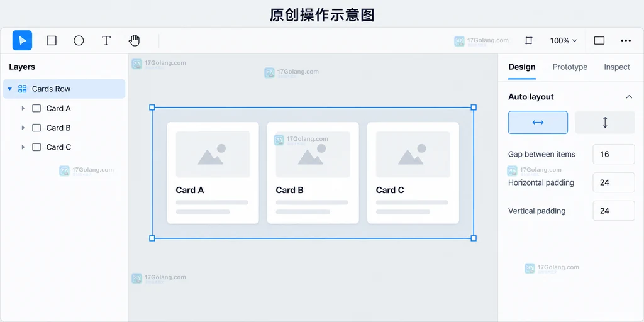The width and height of the screenshot is (644, 322).
Task: Collapse the Cards Row layer group
Action: [10, 89]
